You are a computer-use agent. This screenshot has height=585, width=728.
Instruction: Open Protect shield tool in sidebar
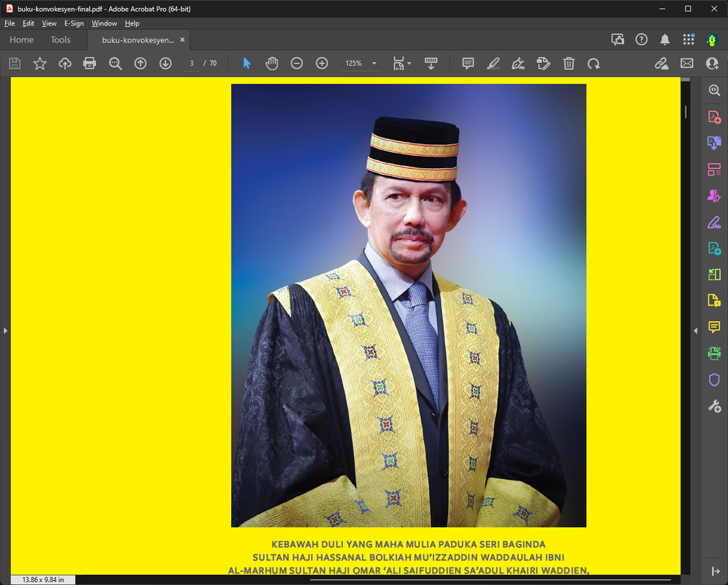[x=714, y=380]
